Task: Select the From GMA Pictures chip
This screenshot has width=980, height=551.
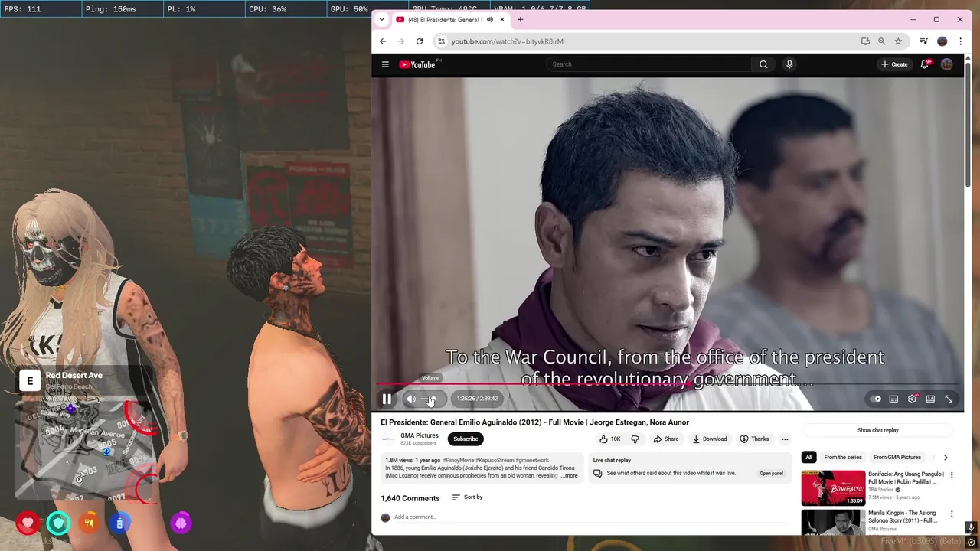Action: [x=897, y=457]
